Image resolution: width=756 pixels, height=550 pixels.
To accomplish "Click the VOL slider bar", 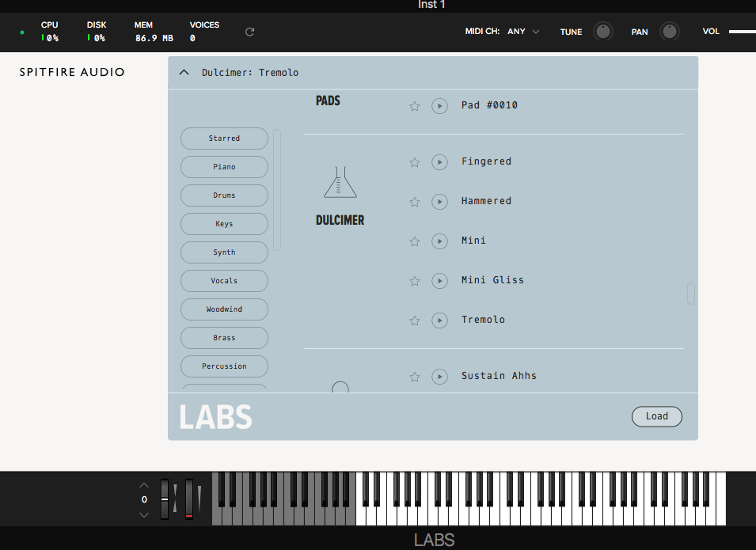I will coord(742,32).
